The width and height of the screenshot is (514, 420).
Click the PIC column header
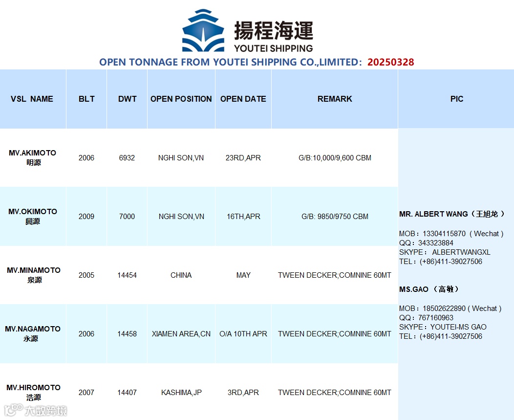pos(457,99)
